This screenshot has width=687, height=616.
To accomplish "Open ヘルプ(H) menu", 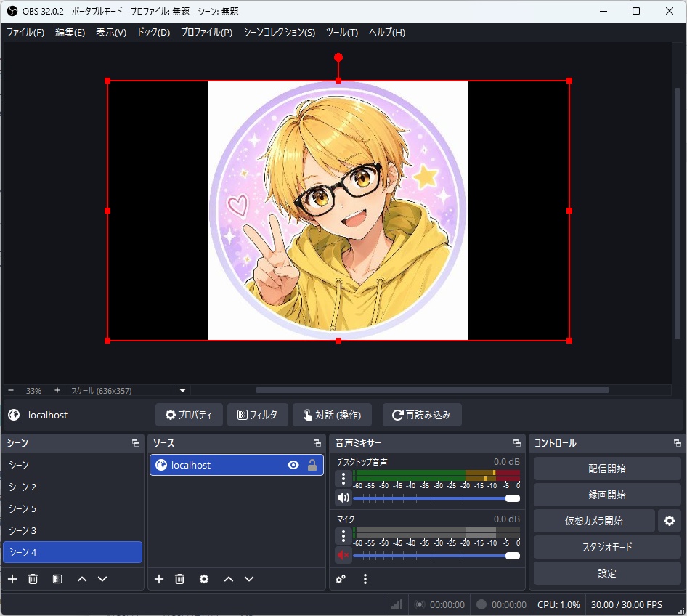I will (x=387, y=32).
